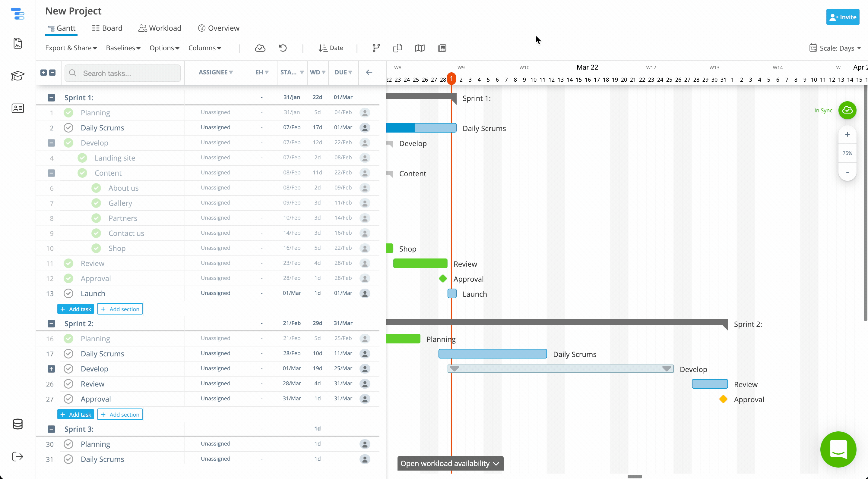Click Add task button in Sprint 1
This screenshot has height=479, width=868.
pos(76,308)
